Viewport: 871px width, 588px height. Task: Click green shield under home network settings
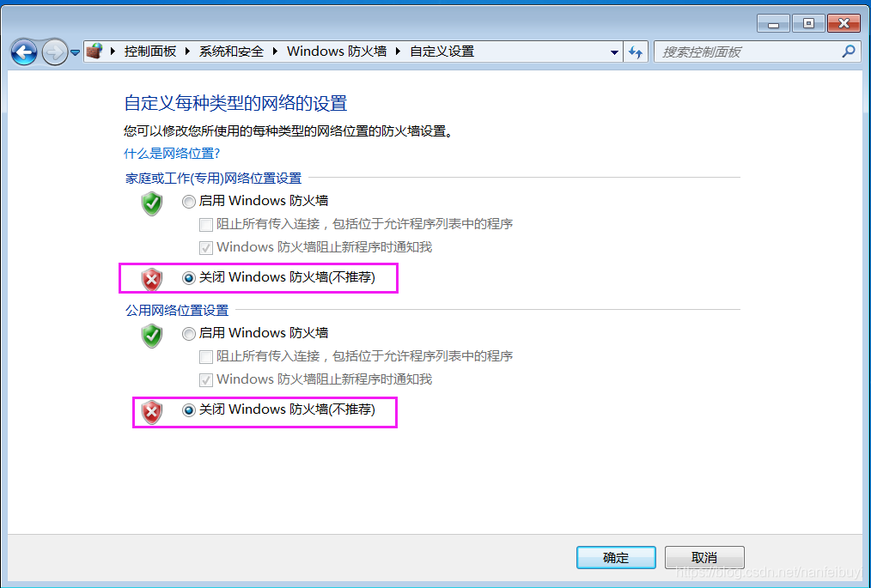click(x=152, y=203)
